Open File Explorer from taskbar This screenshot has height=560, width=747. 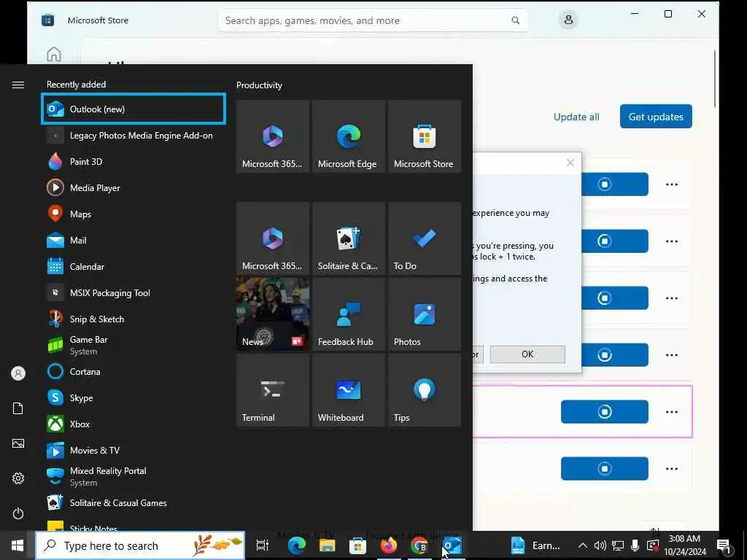point(327,545)
